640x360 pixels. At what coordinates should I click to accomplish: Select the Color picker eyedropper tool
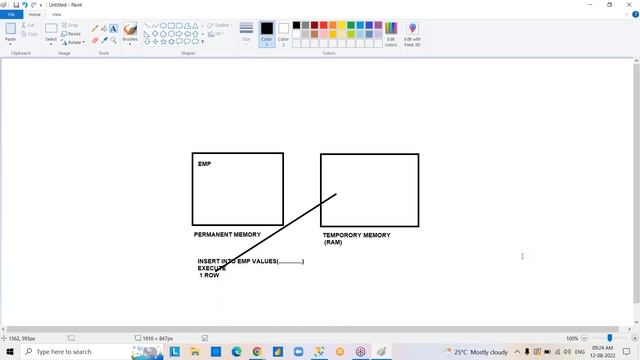(104, 40)
